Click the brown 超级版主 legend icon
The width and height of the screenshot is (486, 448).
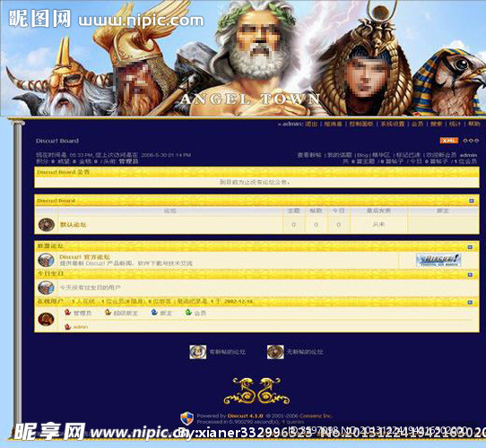(108, 313)
